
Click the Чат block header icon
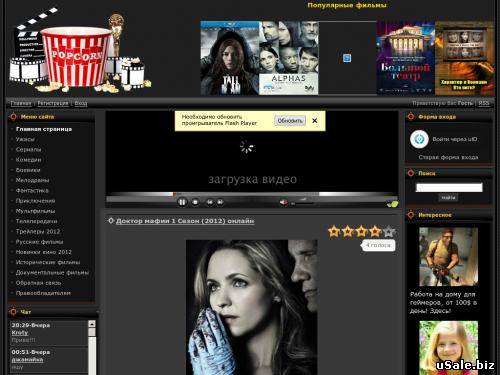[13, 312]
